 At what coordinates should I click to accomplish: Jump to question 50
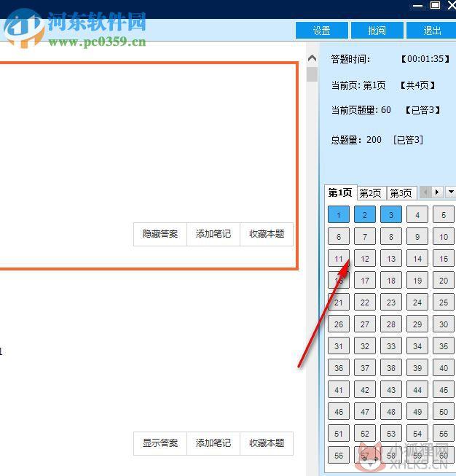pyautogui.click(x=444, y=412)
